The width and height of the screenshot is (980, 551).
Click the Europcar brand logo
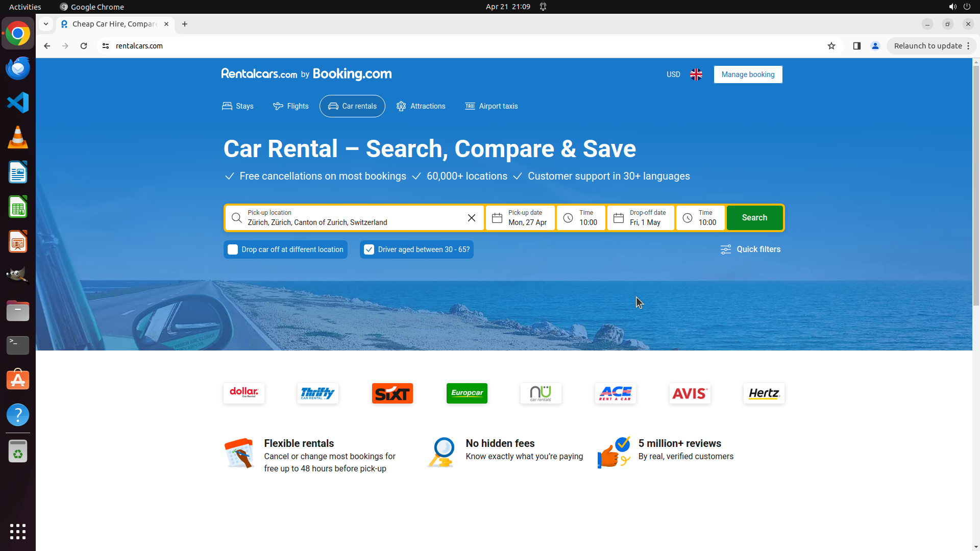[467, 393]
